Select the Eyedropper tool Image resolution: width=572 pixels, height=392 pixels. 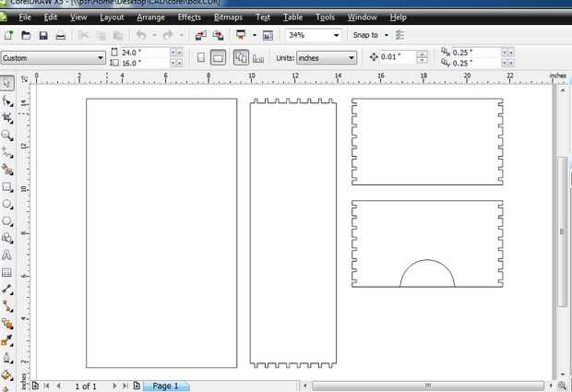coord(7,340)
